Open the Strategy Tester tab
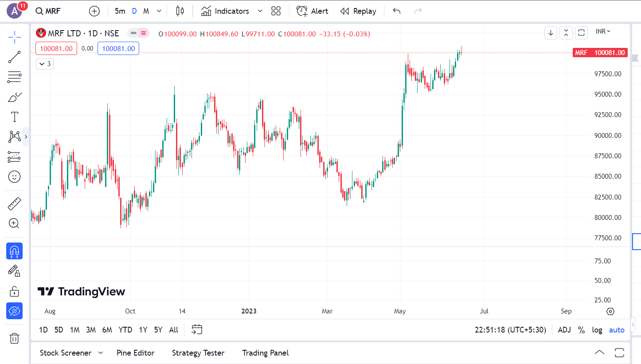Viewport: 641px width, 364px height. pyautogui.click(x=198, y=353)
